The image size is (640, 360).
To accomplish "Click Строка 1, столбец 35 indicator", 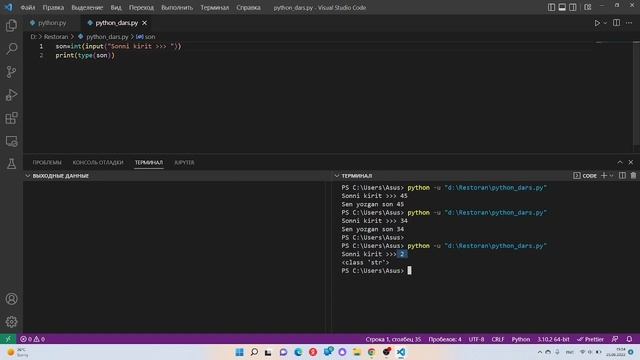I will [393, 339].
